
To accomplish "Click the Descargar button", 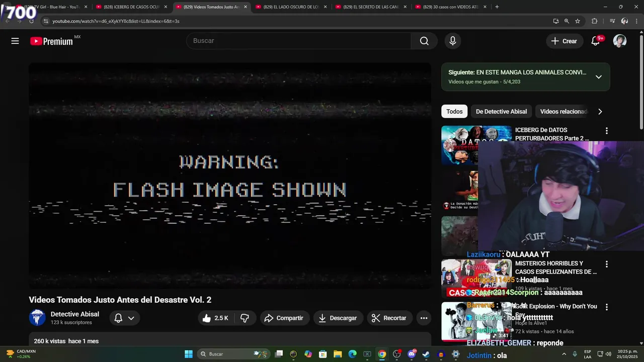I will pyautogui.click(x=338, y=318).
